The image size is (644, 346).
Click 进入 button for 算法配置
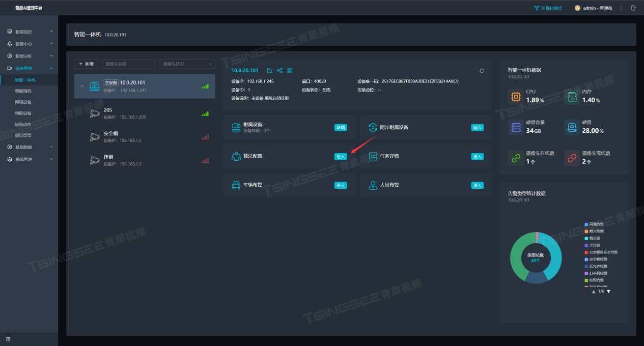point(341,156)
